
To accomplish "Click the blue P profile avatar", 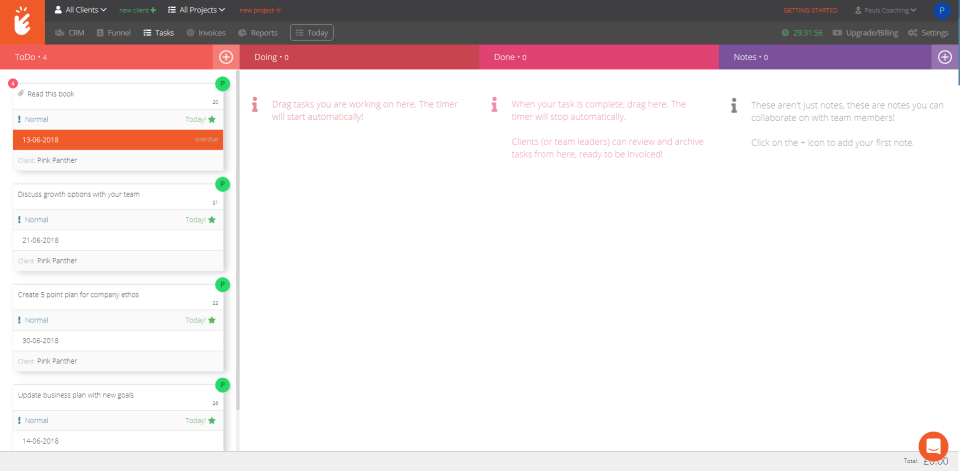I will coord(941,10).
